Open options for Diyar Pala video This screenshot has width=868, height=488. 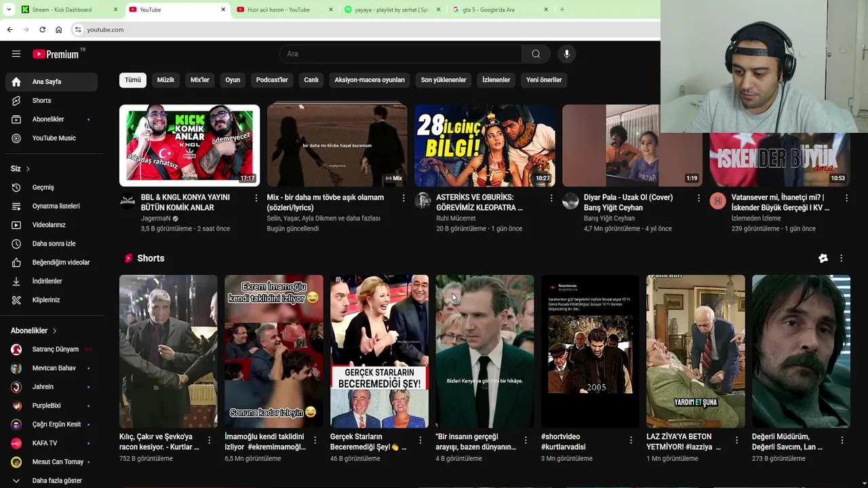pyautogui.click(x=698, y=198)
